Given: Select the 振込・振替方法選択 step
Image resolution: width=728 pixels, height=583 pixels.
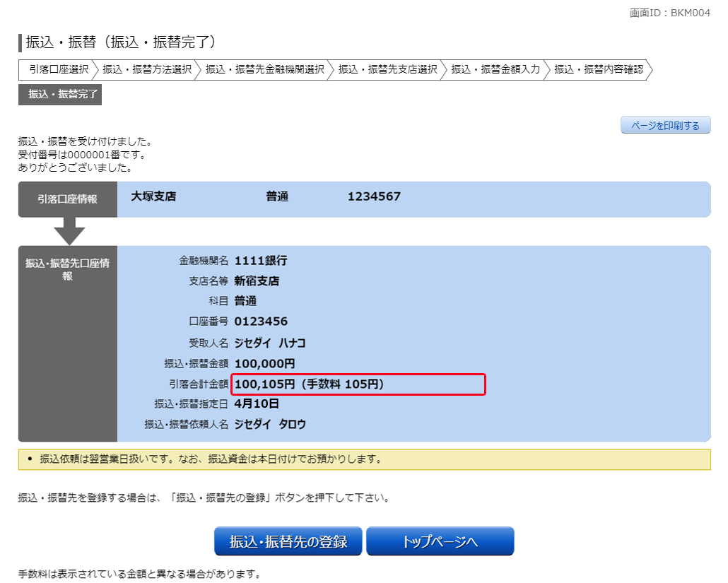Looking at the screenshot, I should pos(147,69).
